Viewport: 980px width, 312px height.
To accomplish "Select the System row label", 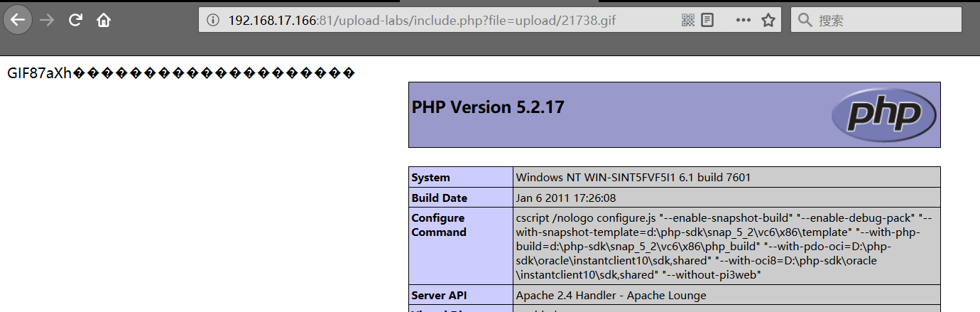I will click(x=431, y=177).
